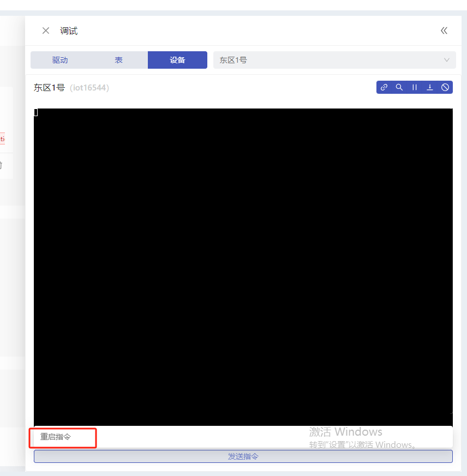
Task: Click the 发送指令 button
Action: point(243,456)
